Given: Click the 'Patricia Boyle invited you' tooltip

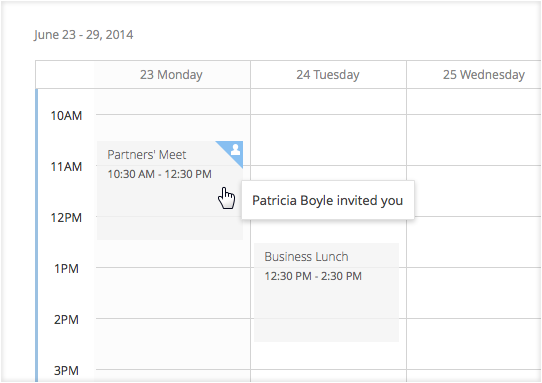Looking at the screenshot, I should 328,200.
